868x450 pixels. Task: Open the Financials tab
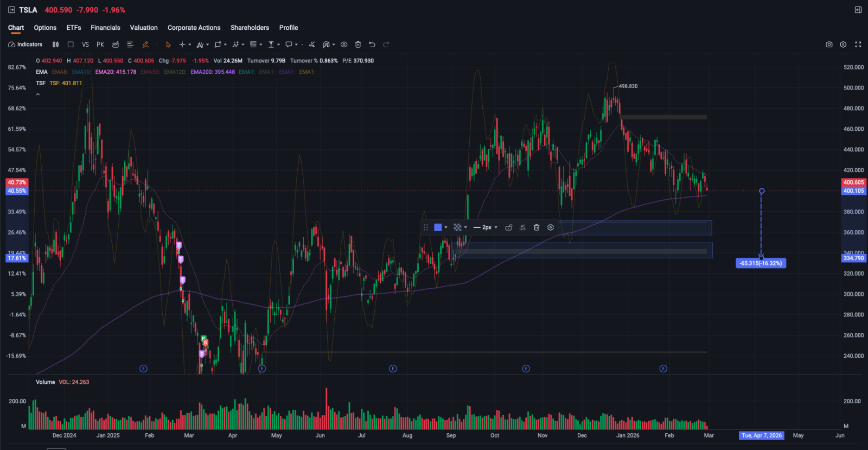click(105, 28)
